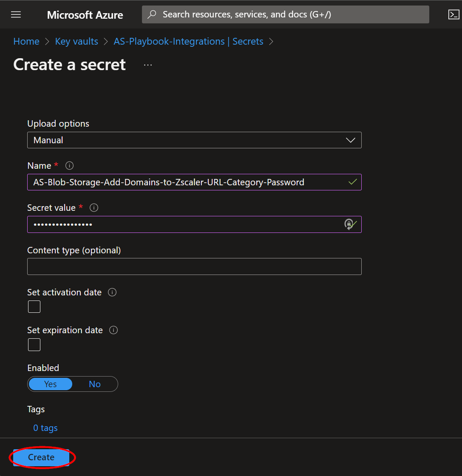
Task: Open the hamburger portal menu
Action: pos(16,14)
